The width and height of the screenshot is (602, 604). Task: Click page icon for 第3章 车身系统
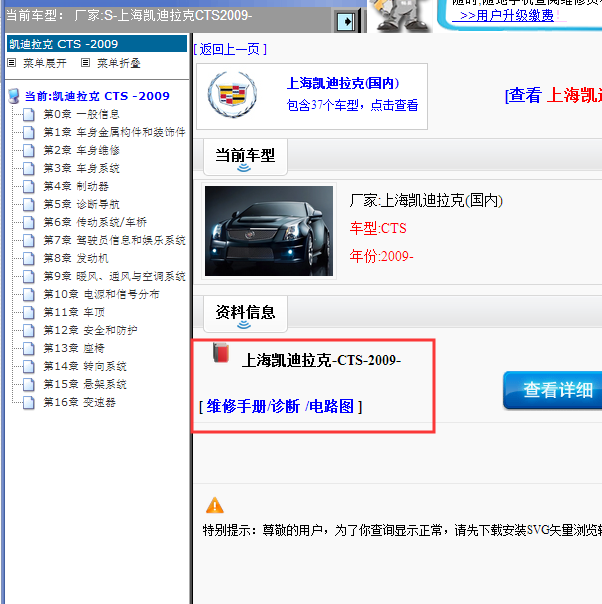point(29,168)
